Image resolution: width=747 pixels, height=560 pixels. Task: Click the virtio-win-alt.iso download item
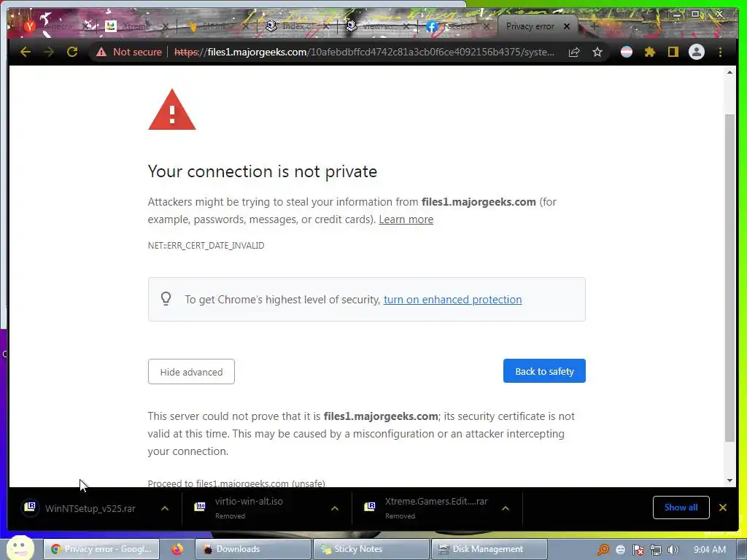coord(249,508)
